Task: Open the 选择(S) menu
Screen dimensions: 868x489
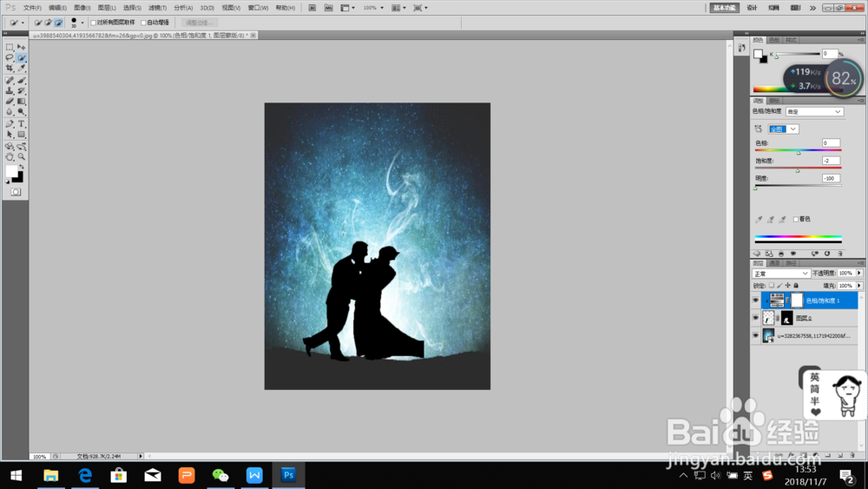Action: pos(132,8)
